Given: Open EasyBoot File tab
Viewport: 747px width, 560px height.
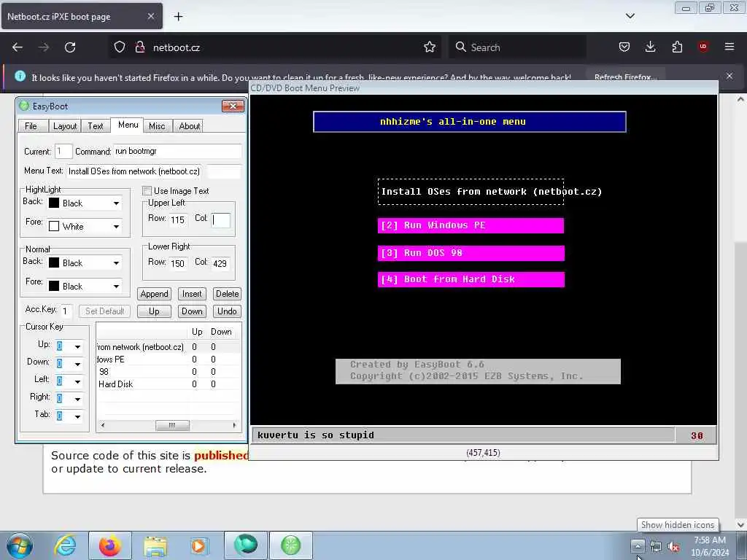Looking at the screenshot, I should (31, 125).
